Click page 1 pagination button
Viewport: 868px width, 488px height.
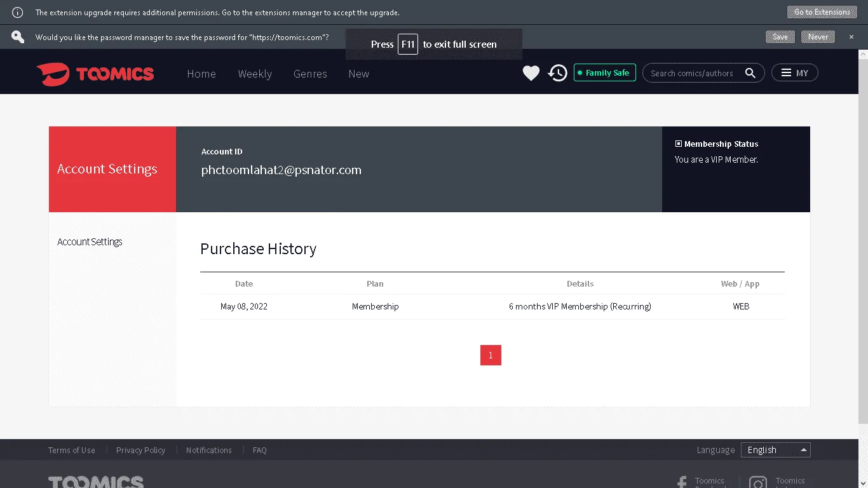(x=491, y=355)
